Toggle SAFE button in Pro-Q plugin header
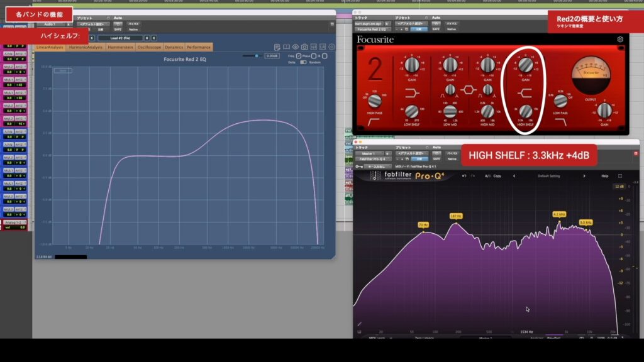Screen dimensions: 644x362 (x=436, y=159)
